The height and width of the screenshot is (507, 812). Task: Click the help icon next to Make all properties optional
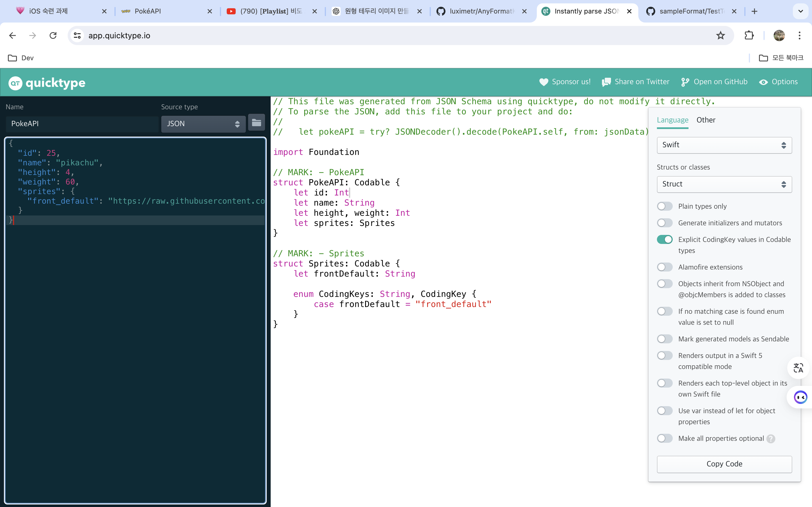[771, 439]
